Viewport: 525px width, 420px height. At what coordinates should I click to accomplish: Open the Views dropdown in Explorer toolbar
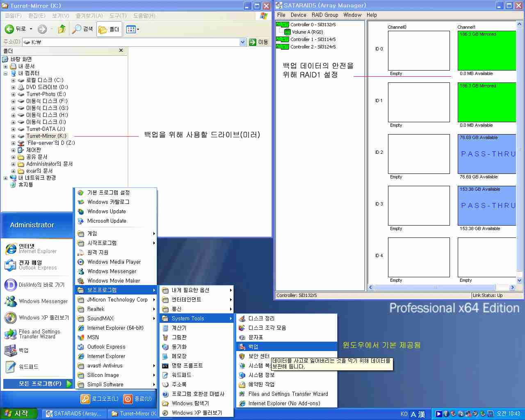133,30
